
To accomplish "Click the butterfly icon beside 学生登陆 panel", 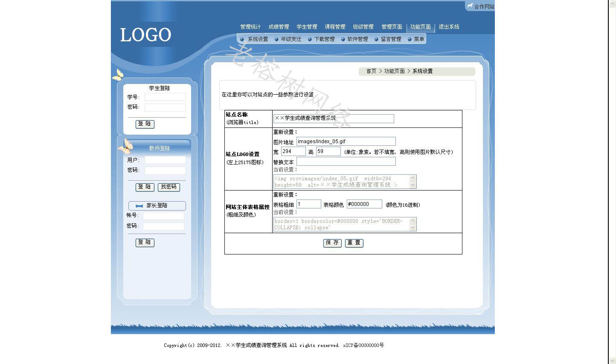I will pos(118,75).
